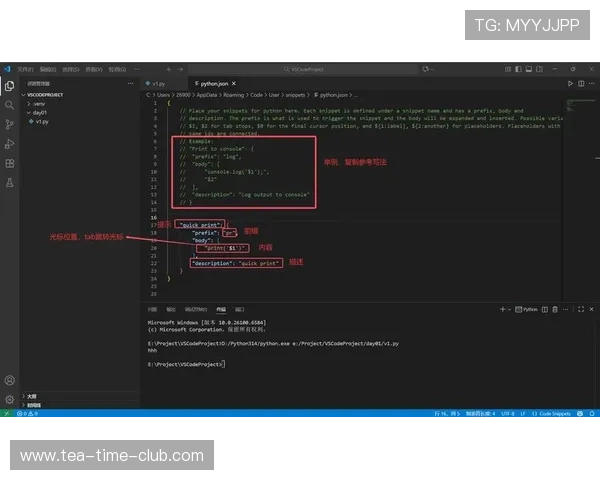Open the Extensions view
Image resolution: width=600 pixels, height=480 pixels.
pos(9,163)
